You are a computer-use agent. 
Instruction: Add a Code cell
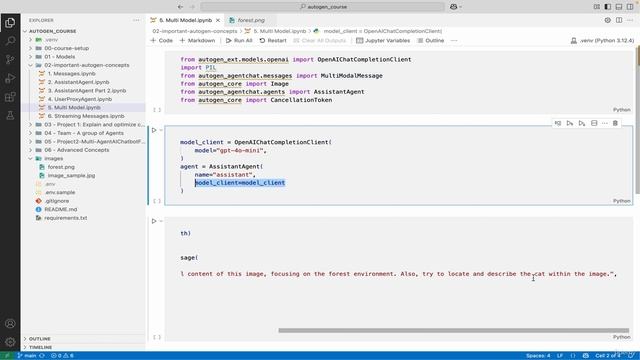(162, 40)
